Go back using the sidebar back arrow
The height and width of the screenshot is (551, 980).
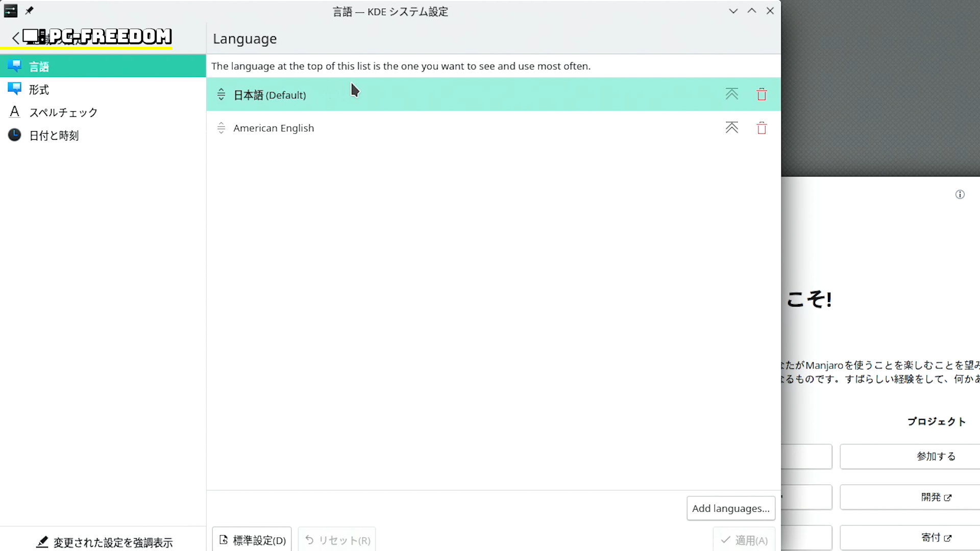click(x=16, y=38)
